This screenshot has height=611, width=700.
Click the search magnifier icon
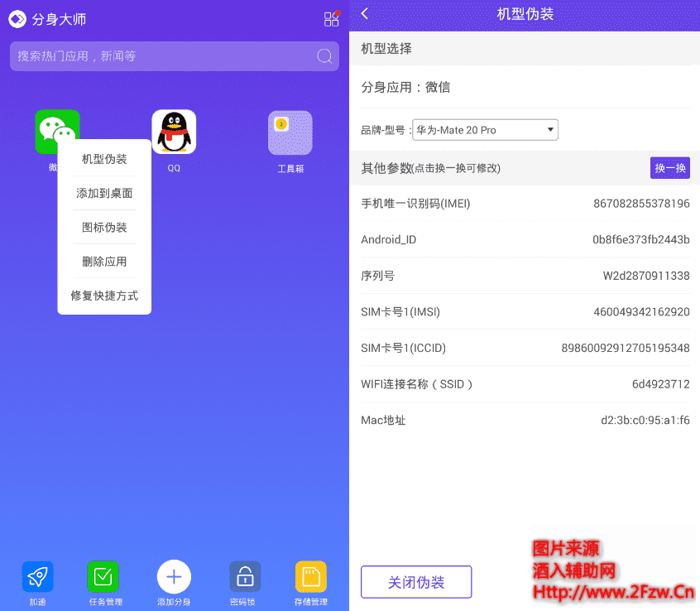click(x=324, y=56)
